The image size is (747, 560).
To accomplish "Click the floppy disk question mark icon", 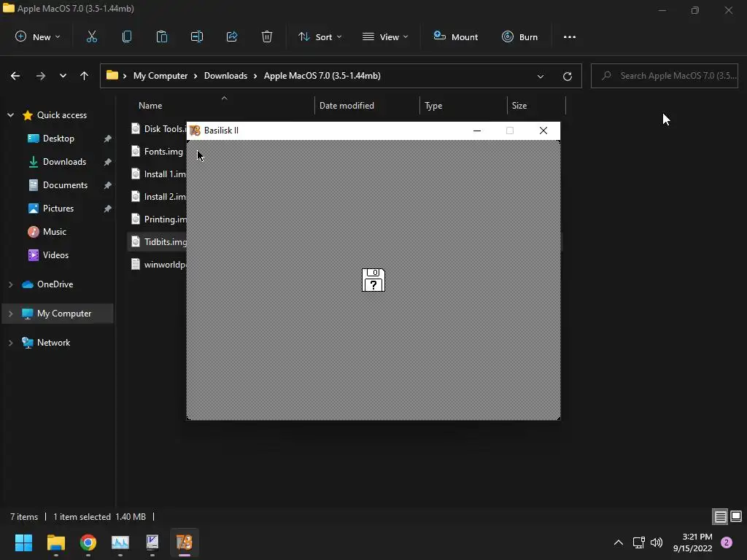I will tap(373, 280).
